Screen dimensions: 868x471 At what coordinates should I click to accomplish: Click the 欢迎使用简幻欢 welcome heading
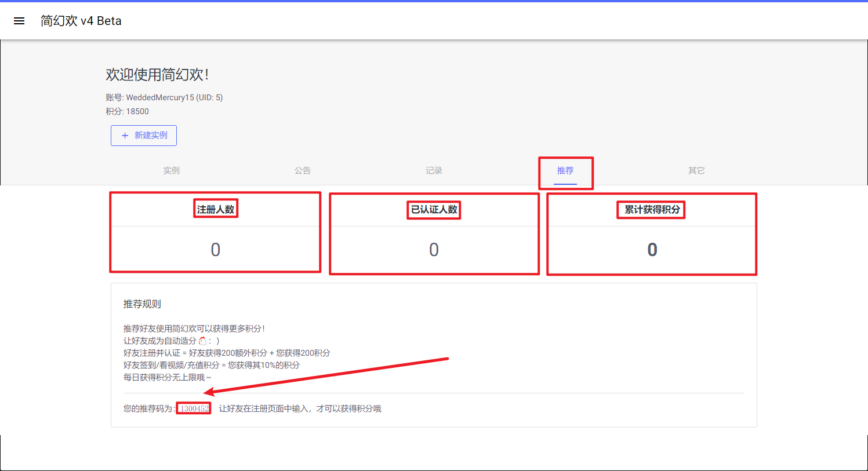[x=157, y=75]
